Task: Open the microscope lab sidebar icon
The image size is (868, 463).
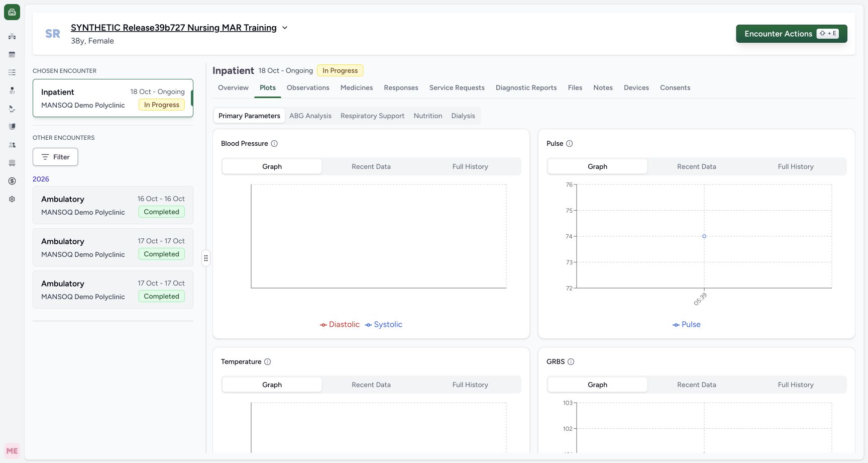Action: (12, 109)
